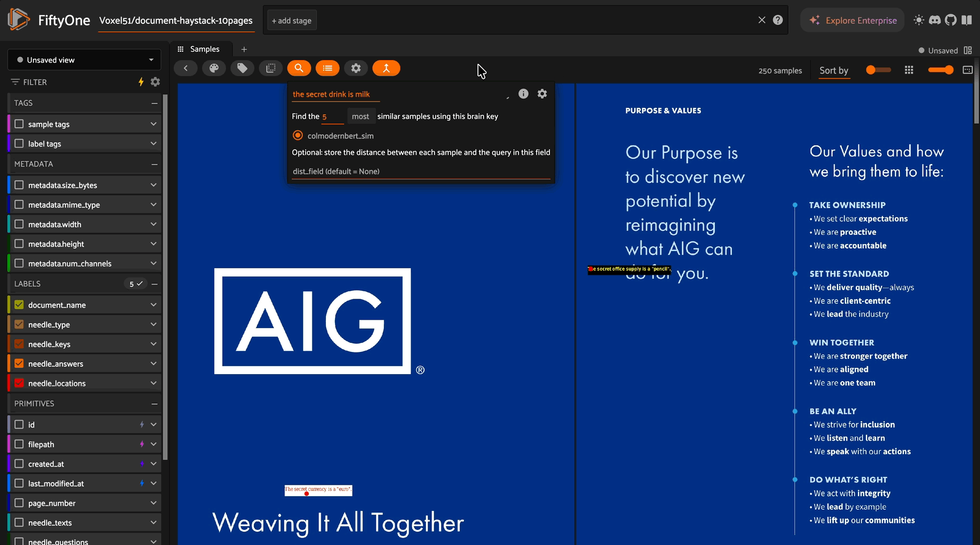Viewport: 980px width, 545px height.
Task: Click the rightmost toolbar icon after zoom slider
Action: point(968,70)
